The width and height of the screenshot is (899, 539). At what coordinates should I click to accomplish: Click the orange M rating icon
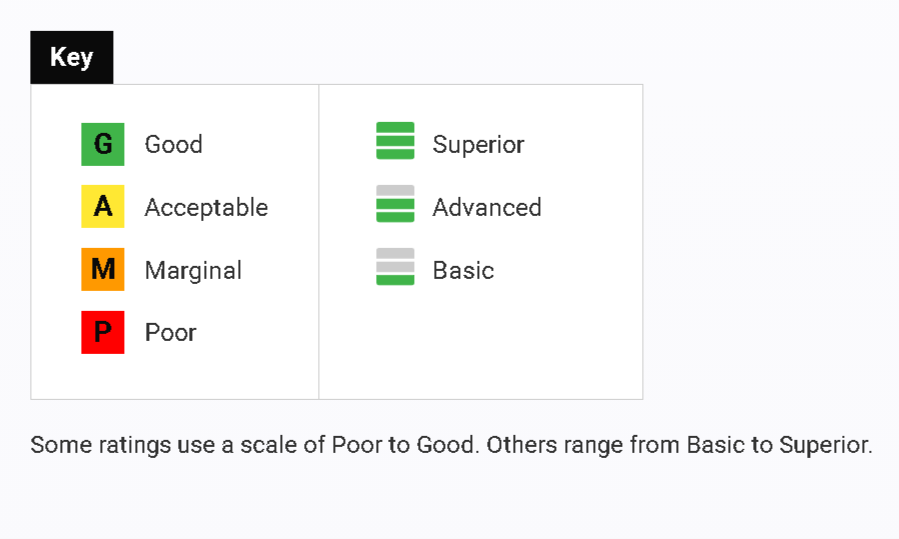point(103,270)
